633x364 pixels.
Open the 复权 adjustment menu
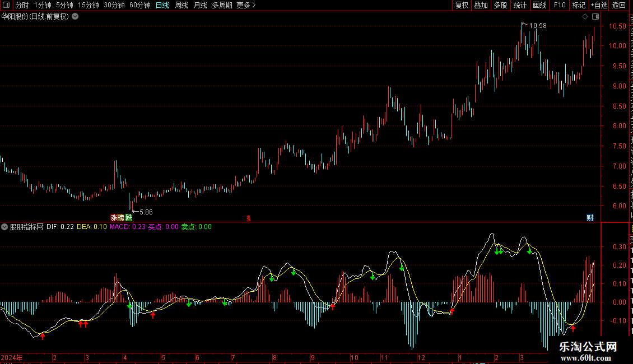(x=462, y=5)
